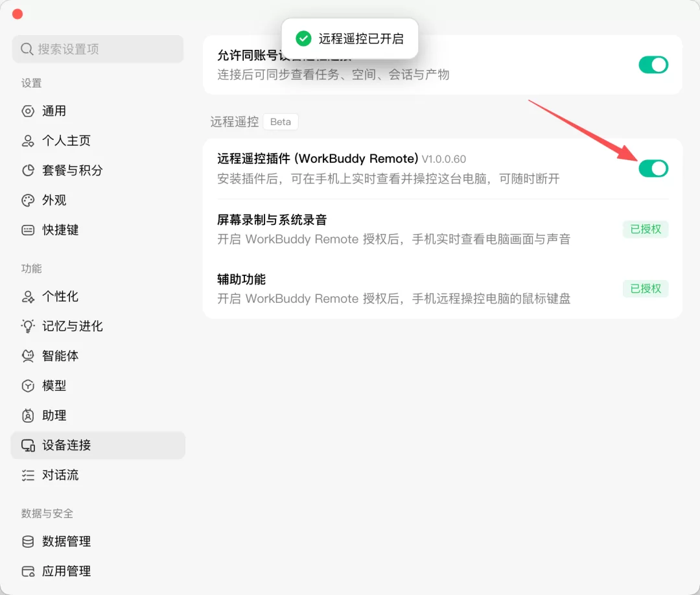Open 应用管理 settings
The width and height of the screenshot is (700, 595).
point(98,572)
